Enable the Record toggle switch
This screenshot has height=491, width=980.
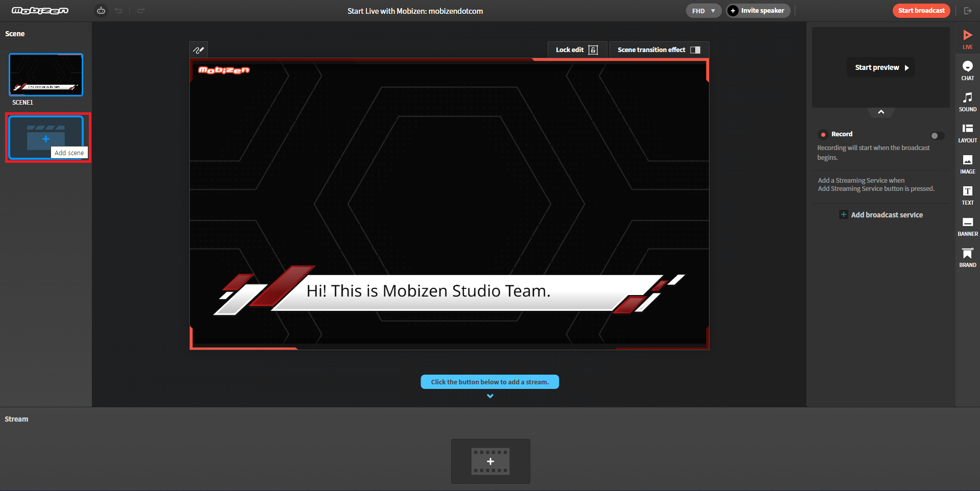click(x=937, y=136)
